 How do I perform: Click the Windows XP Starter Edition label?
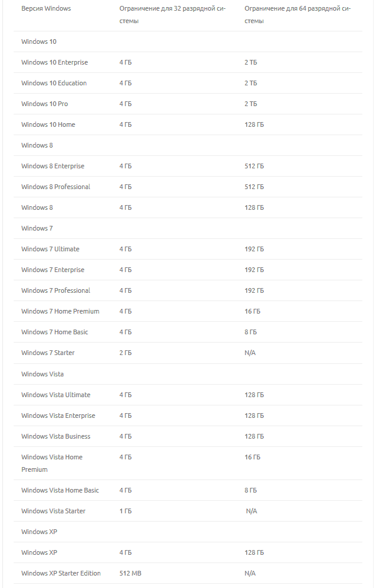[x=61, y=573]
